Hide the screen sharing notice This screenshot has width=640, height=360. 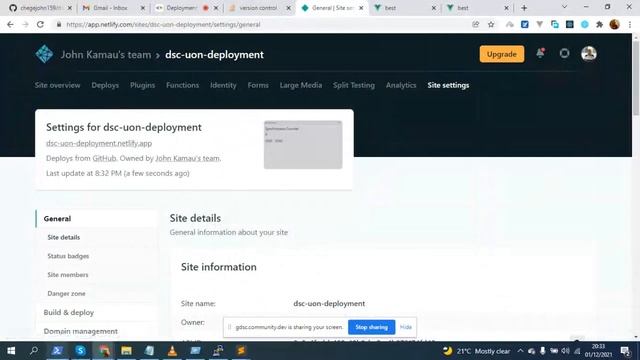tap(406, 327)
